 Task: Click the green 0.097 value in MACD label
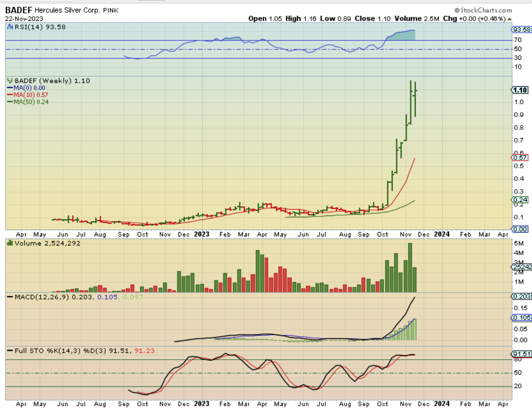[x=133, y=297]
